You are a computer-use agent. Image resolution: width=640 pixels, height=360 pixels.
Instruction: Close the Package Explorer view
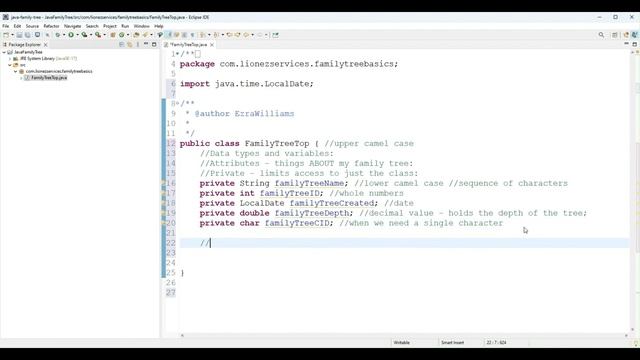pos(45,44)
